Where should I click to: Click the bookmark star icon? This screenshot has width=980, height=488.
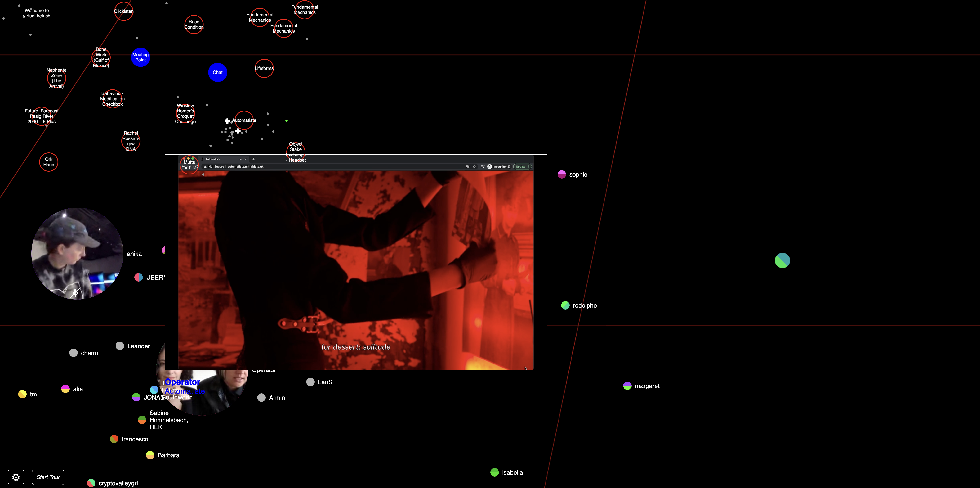[x=474, y=167]
